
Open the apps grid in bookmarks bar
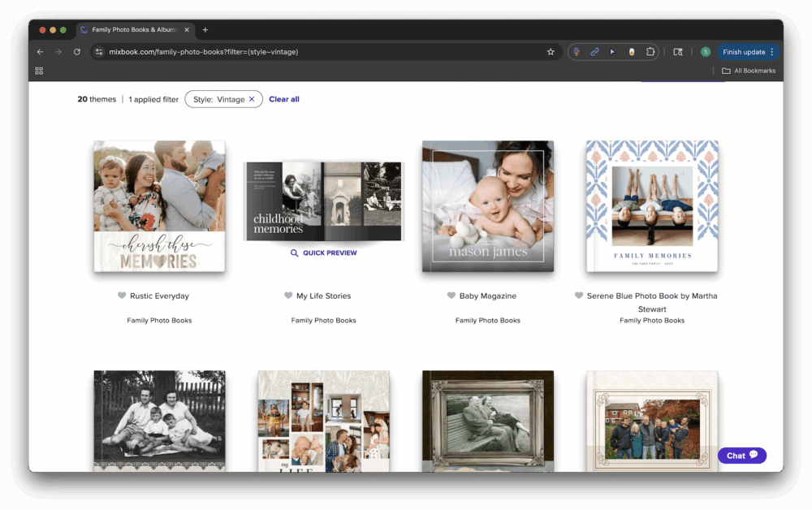(x=39, y=71)
